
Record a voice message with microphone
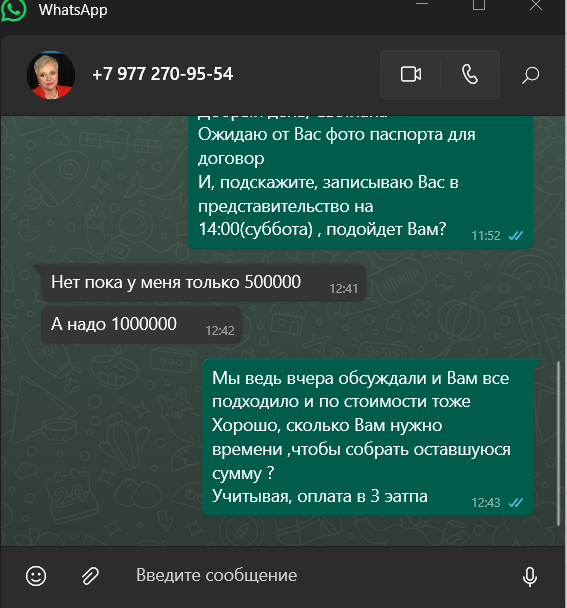coord(529,576)
